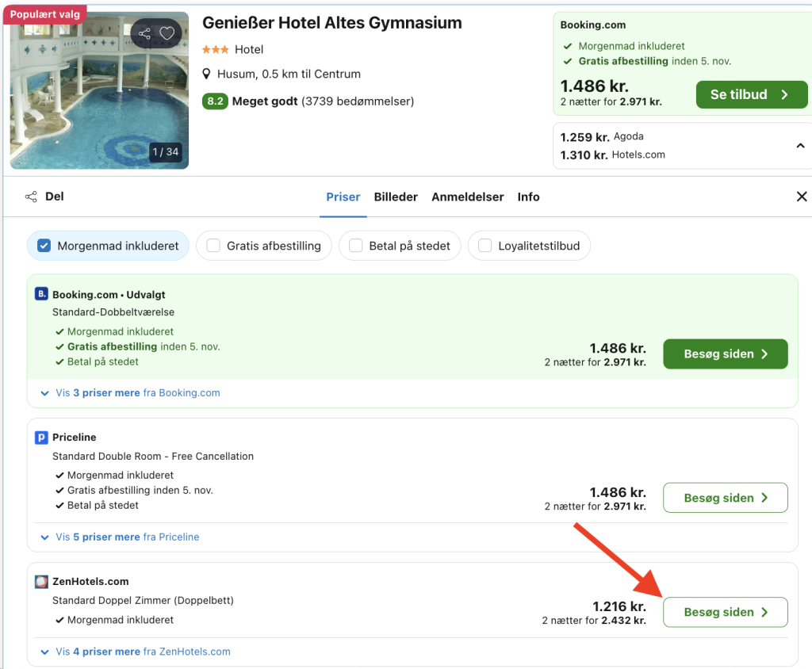Click the share icon on hotel photo

(144, 33)
